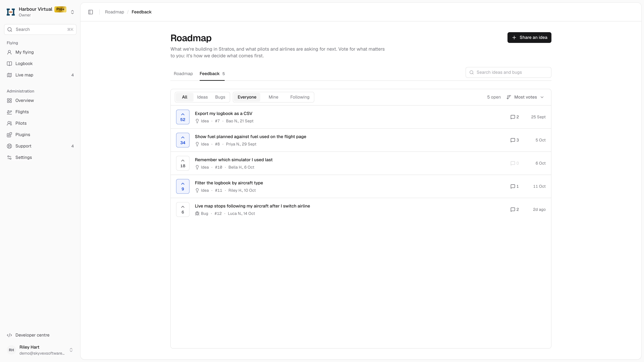Go to Administration Overview

[x=40, y=100]
